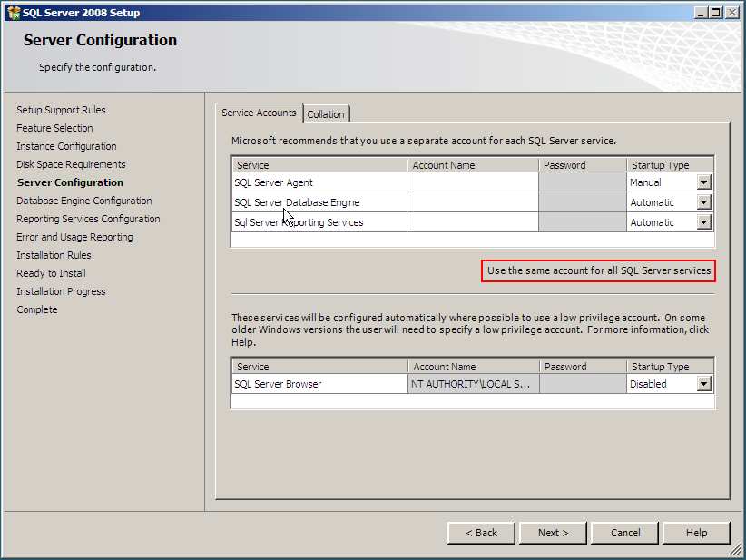Open Startup Type dropdown for Sql Server Reporting Services
Screen dimensions: 746x560
point(703,222)
